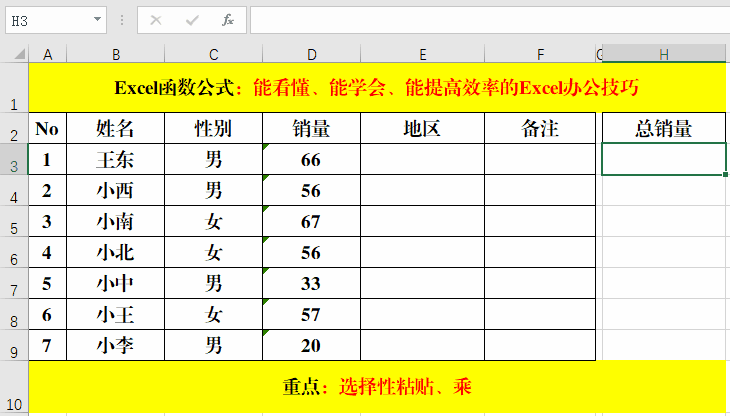The width and height of the screenshot is (730, 416).
Task: Select row 7 header
Action: click(14, 283)
